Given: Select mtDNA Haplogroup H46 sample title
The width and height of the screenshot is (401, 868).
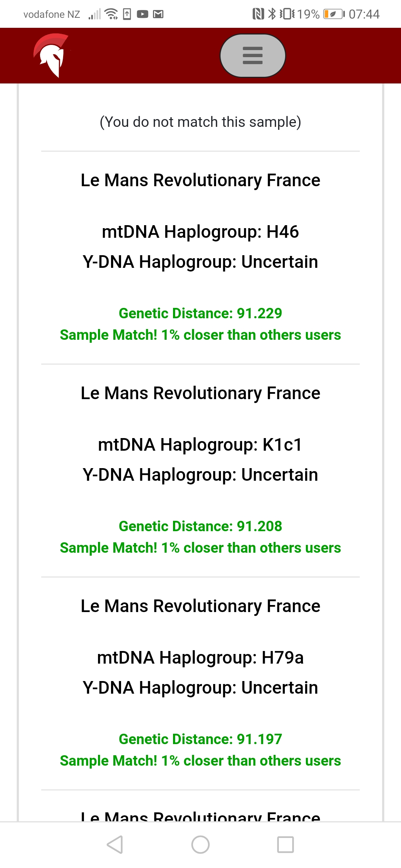Looking at the screenshot, I should click(x=200, y=181).
